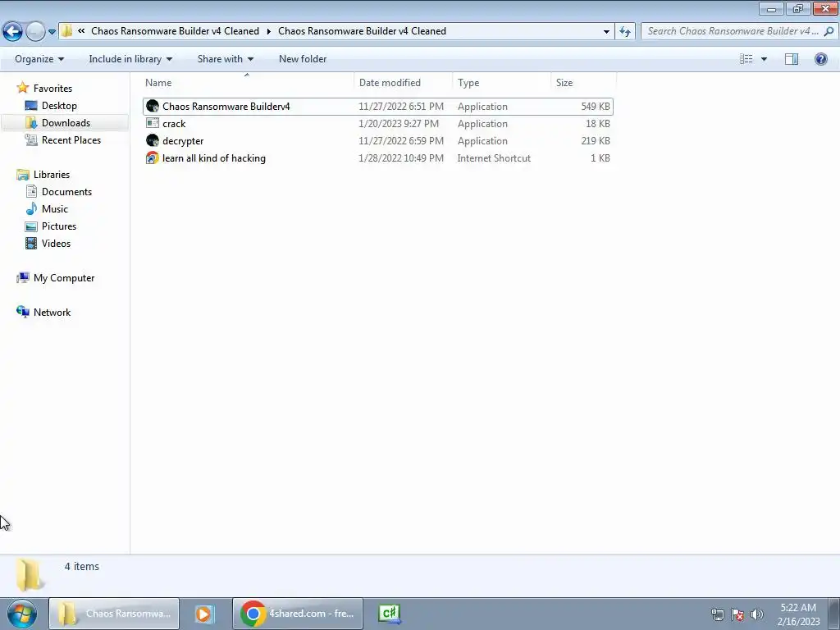
Task: Click the first breadcrumb 'Chaos Ransomware Builder v4 Cleaned'
Action: pos(176,31)
